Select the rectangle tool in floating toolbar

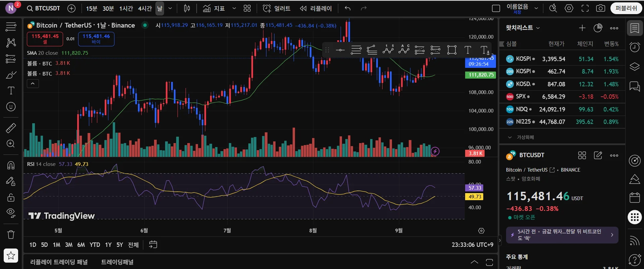(452, 50)
